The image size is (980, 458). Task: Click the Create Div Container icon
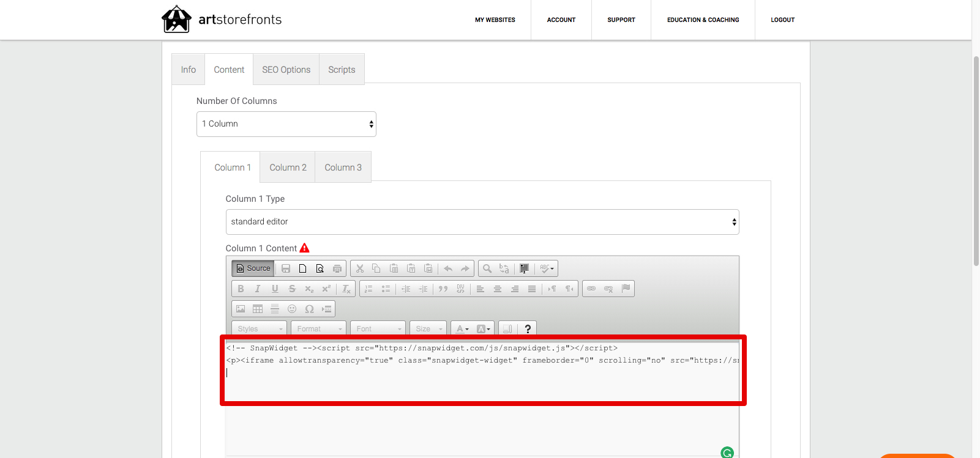[460, 289]
